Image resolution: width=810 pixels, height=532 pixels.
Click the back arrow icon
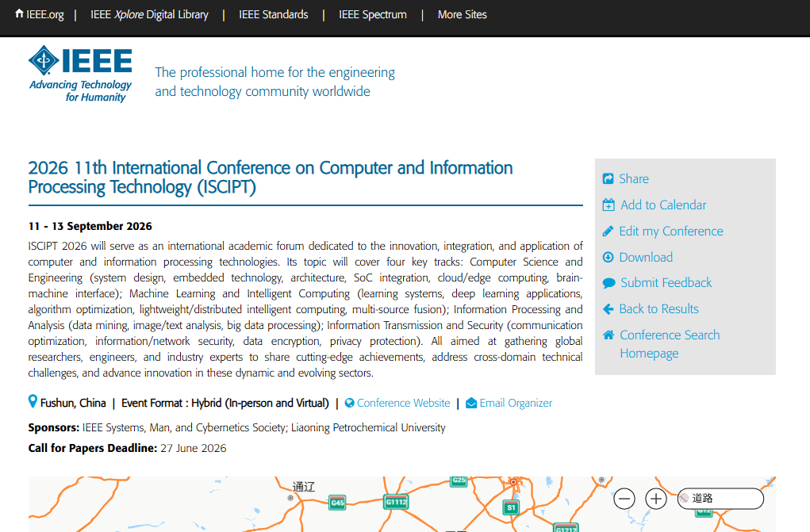coord(608,309)
